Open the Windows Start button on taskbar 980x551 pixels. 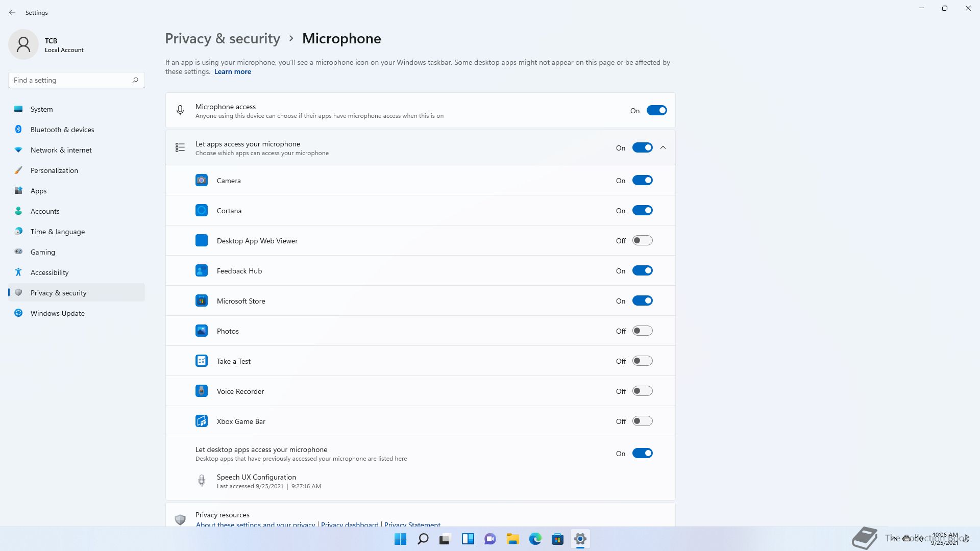click(x=401, y=539)
